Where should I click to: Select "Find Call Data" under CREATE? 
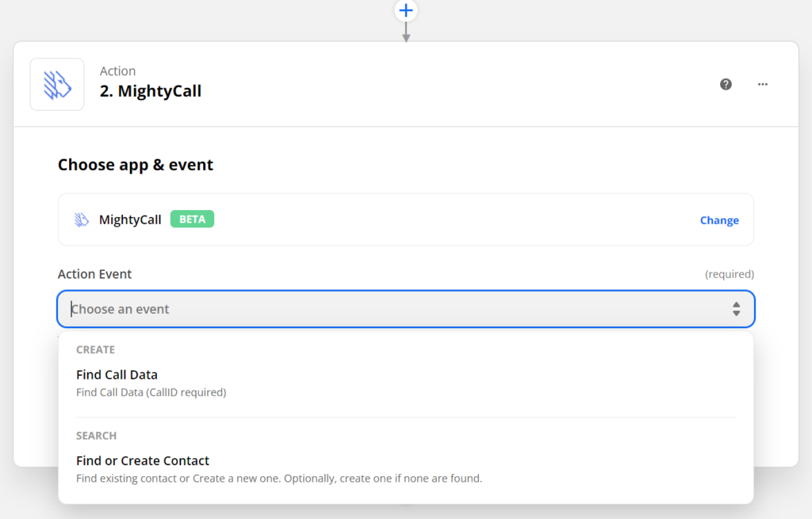pos(117,374)
